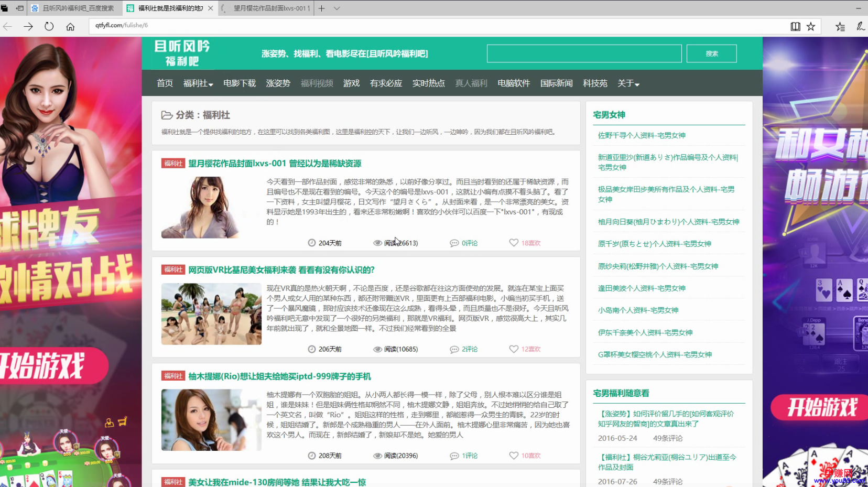Click the add-to-favorites star icon
This screenshot has height=487, width=868.
[811, 26]
